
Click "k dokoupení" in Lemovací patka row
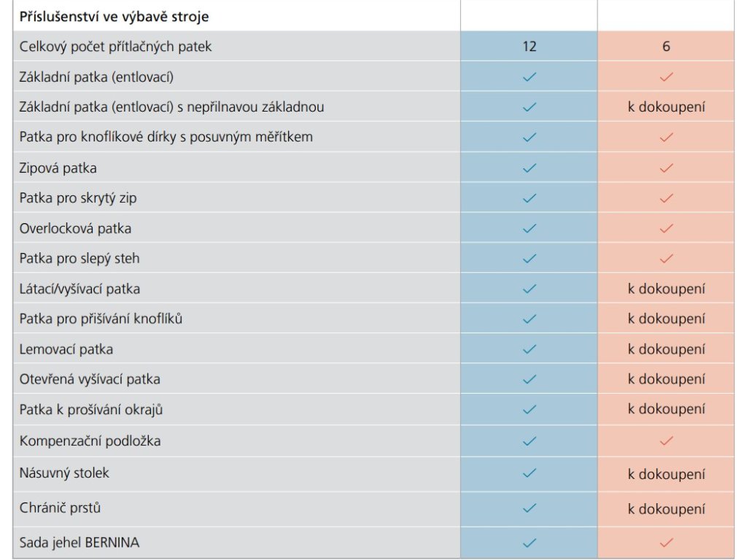666,349
